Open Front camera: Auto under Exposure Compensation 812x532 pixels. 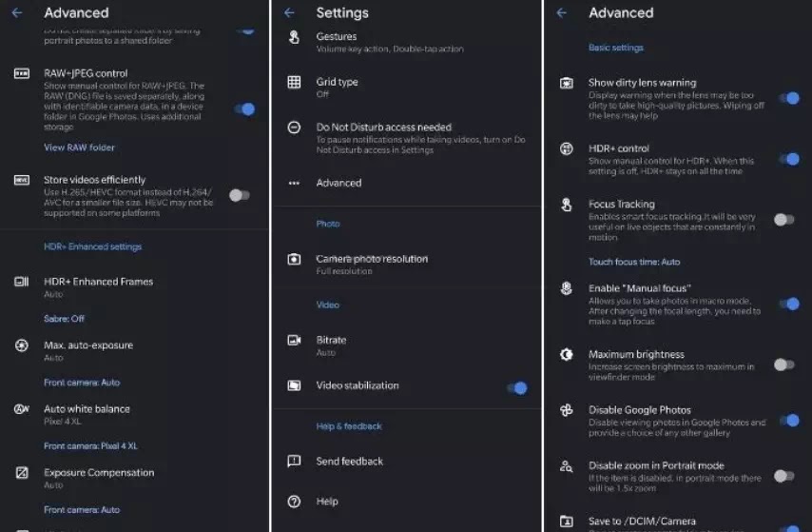coord(82,510)
